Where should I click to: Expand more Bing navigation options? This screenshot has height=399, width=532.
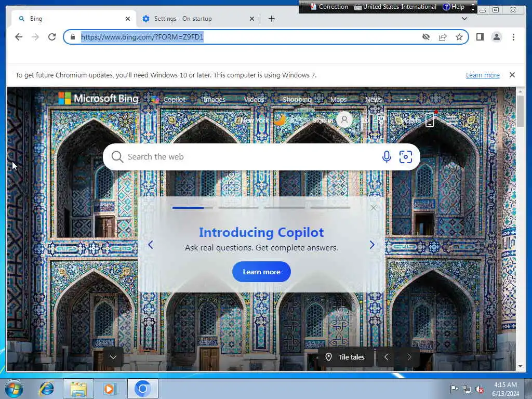[405, 99]
